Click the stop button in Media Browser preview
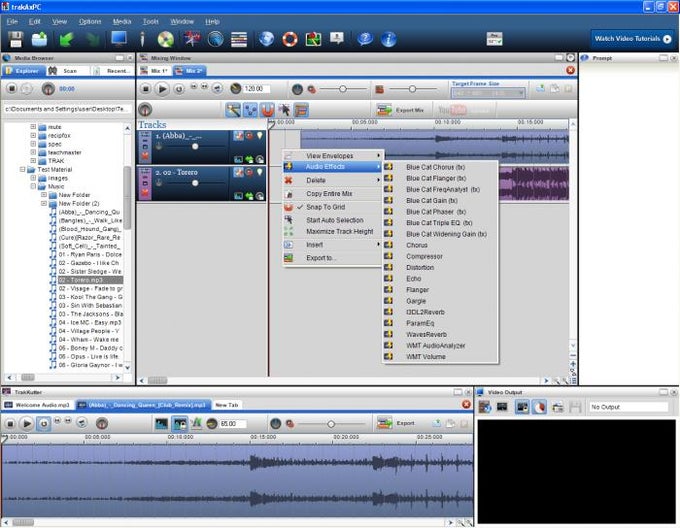Image resolution: width=680 pixels, height=528 pixels. (x=12, y=89)
